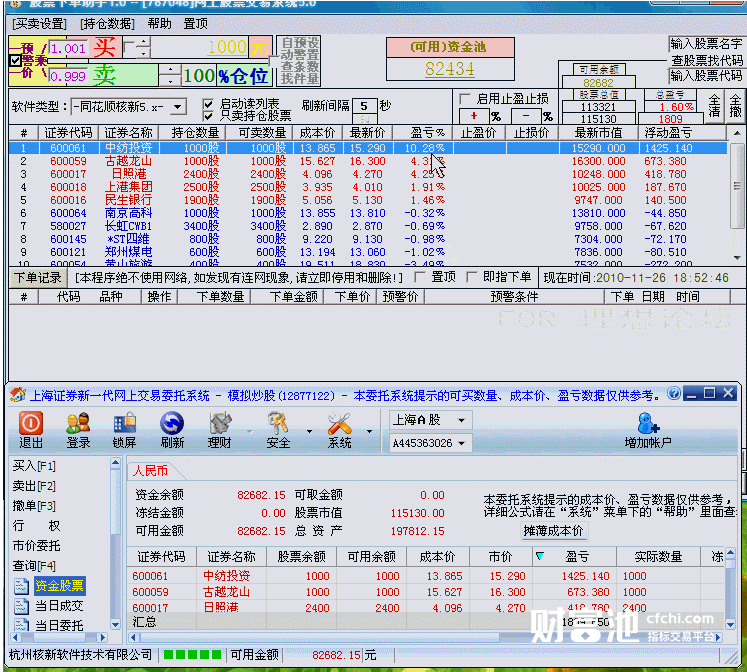This screenshot has width=747, height=672.
Task: Select the 人民币 tab
Action: pyautogui.click(x=151, y=471)
